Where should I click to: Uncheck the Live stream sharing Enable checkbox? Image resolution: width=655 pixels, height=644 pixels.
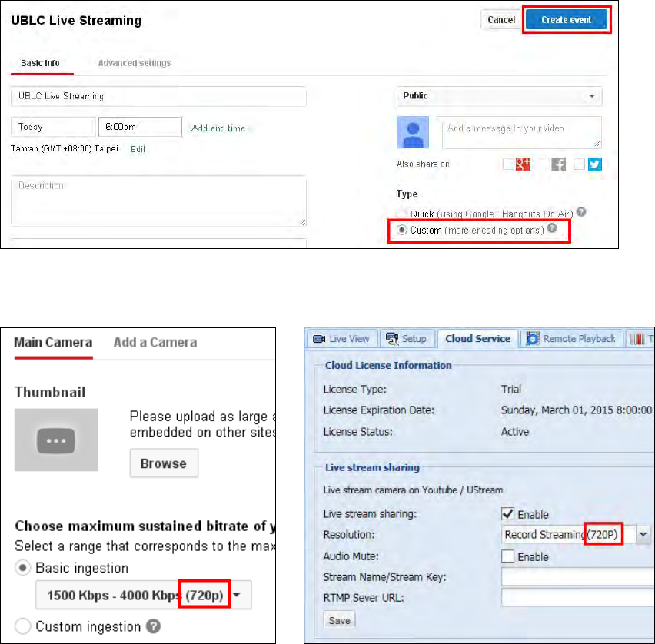pos(507,513)
